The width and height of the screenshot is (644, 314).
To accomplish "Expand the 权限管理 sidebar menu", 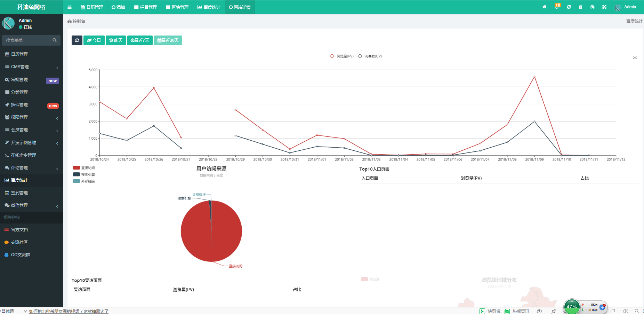I will click(x=31, y=117).
